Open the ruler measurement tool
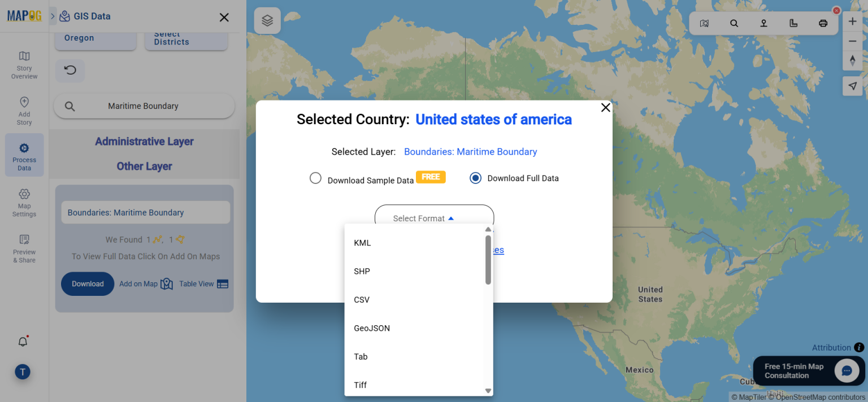This screenshot has width=868, height=402. 793,23
